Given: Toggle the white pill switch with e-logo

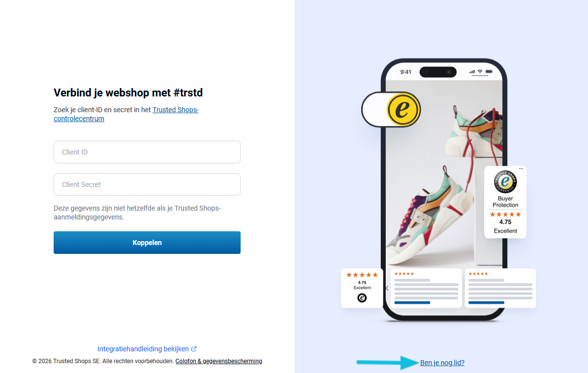Looking at the screenshot, I should [391, 109].
